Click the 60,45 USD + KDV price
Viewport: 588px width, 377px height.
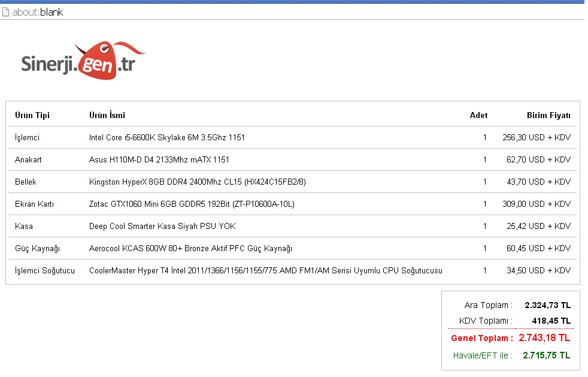[538, 248]
